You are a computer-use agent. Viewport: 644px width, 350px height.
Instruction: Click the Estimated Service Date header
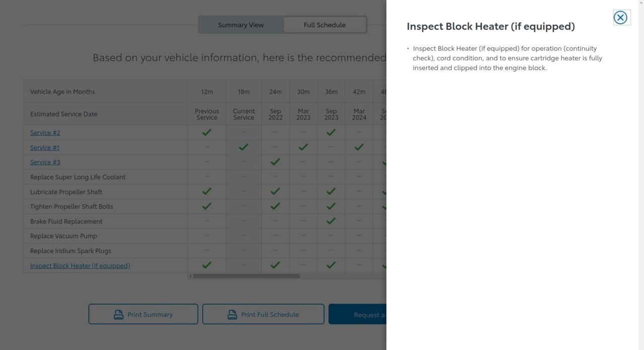63,114
